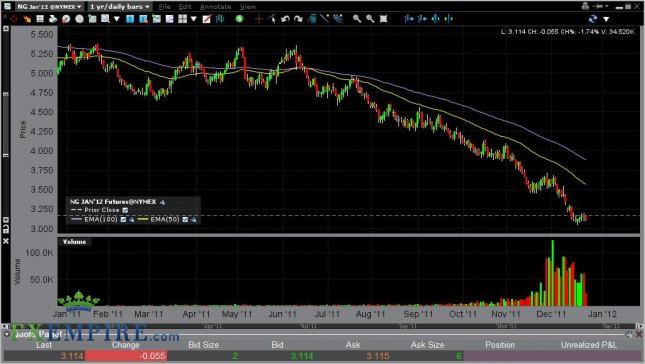645x364 pixels.
Task: Click the EMA(50) legend label
Action: pyautogui.click(x=165, y=219)
